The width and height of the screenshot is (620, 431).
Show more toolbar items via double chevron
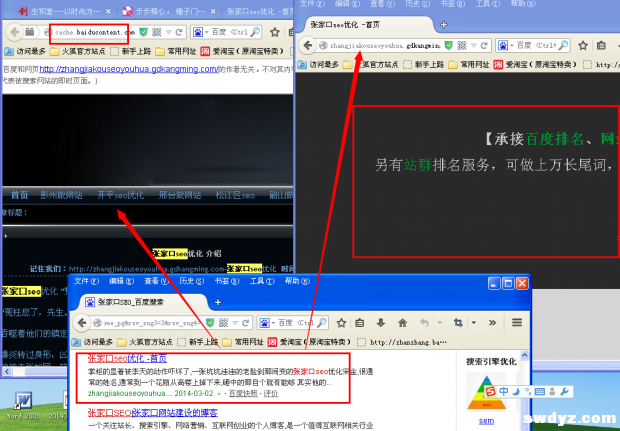(x=492, y=323)
